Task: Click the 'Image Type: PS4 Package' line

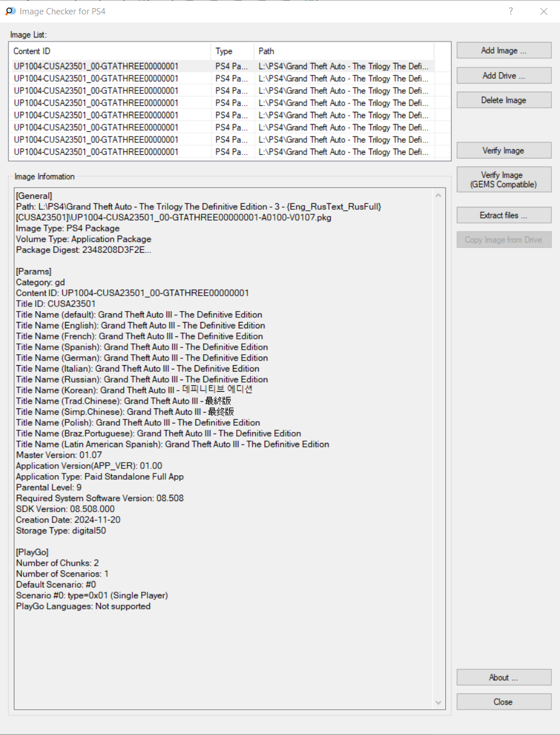Action: click(68, 228)
